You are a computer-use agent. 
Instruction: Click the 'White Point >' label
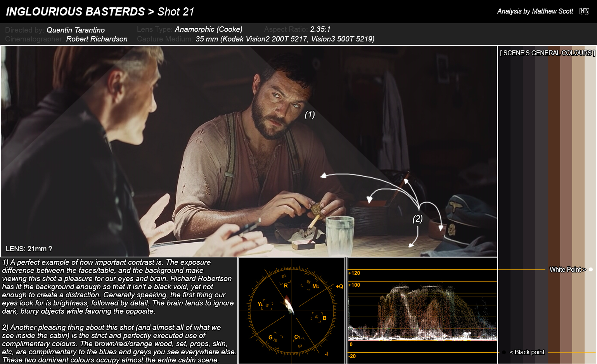click(x=568, y=269)
